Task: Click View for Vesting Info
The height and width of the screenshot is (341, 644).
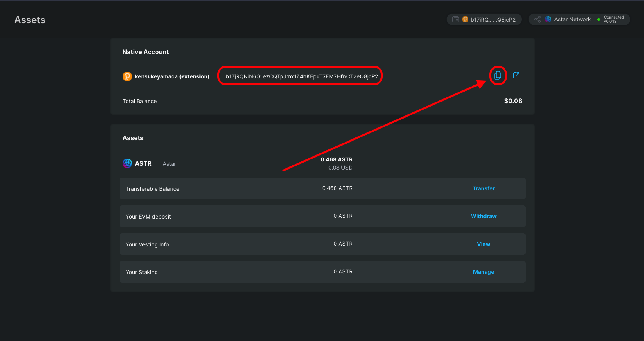Action: pos(483,244)
